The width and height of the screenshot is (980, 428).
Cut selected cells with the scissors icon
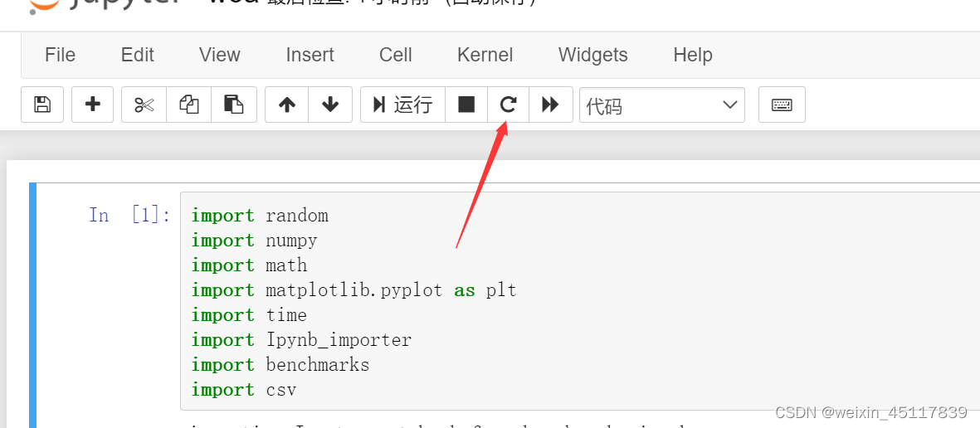pyautogui.click(x=144, y=105)
